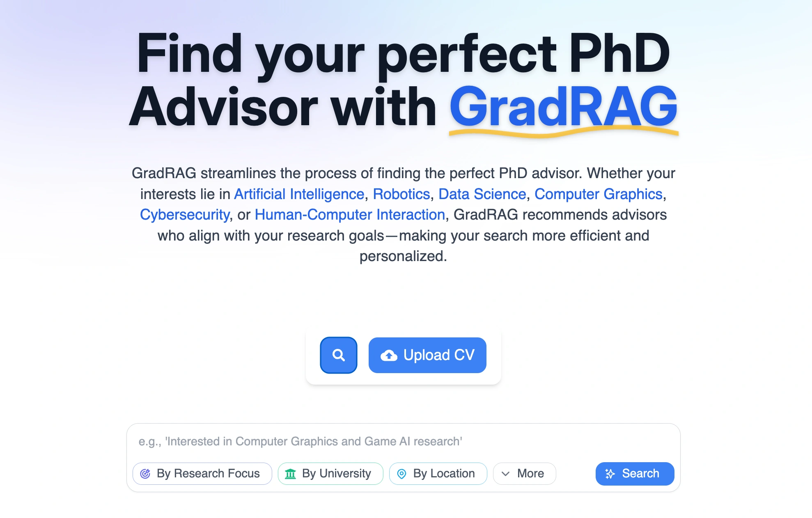Select the By Location filter chip

(x=438, y=473)
